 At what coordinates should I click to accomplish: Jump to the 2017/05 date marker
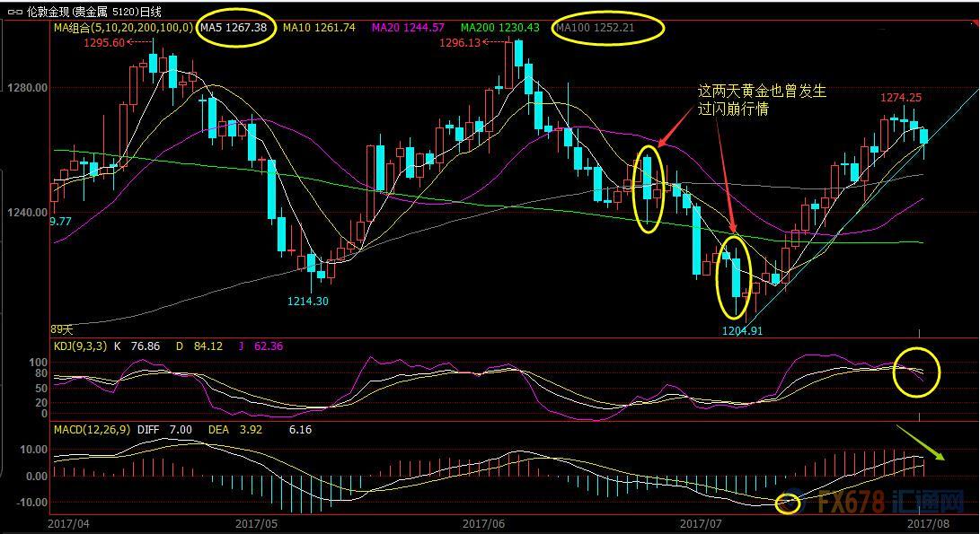256,523
